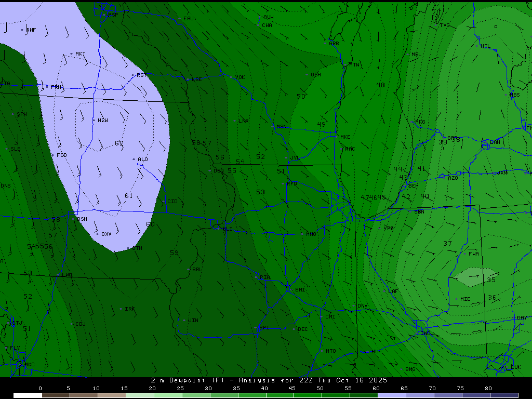Screen dimensions: 532x399
Task: Select the SPI station label
Action: tap(264, 327)
